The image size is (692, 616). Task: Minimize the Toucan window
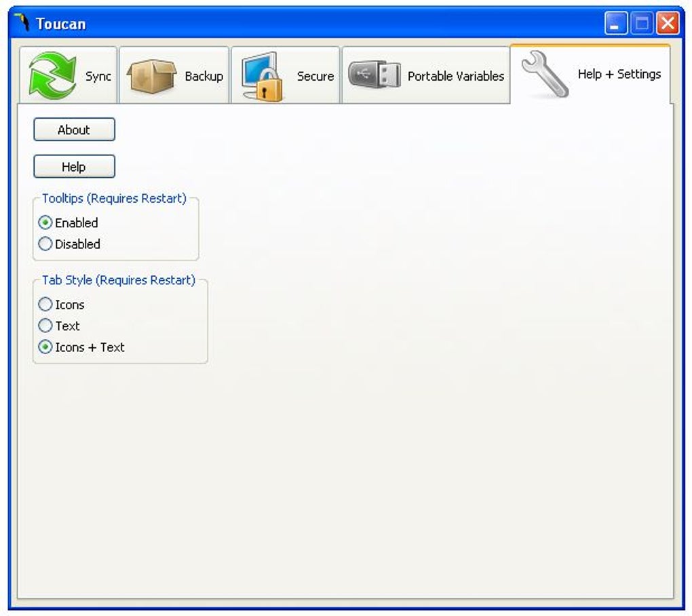pos(615,23)
